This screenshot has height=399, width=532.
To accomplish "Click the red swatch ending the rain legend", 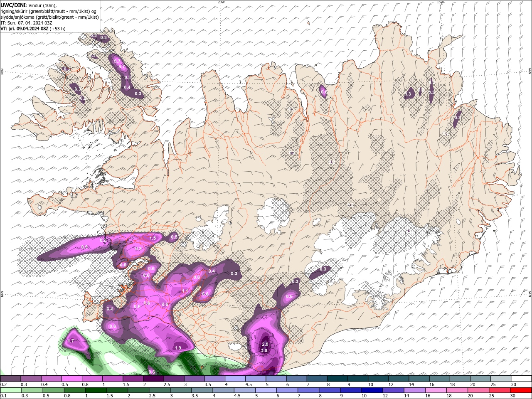I will click(x=521, y=390).
